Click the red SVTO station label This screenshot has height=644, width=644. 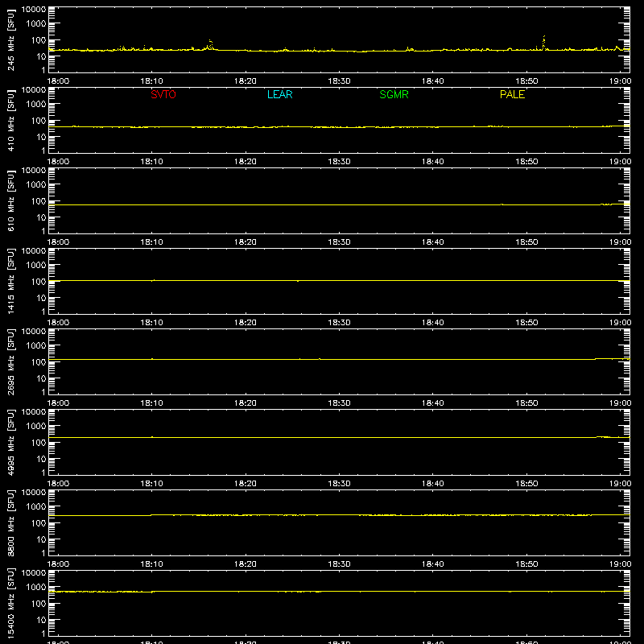pyautogui.click(x=163, y=94)
